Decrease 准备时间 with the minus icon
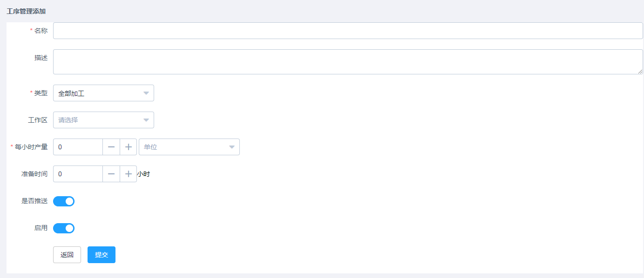 click(111, 174)
